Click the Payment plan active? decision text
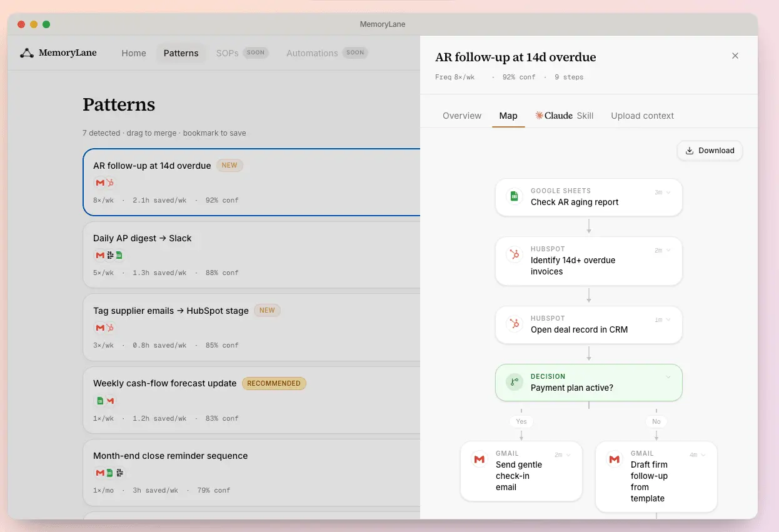 pyautogui.click(x=572, y=388)
